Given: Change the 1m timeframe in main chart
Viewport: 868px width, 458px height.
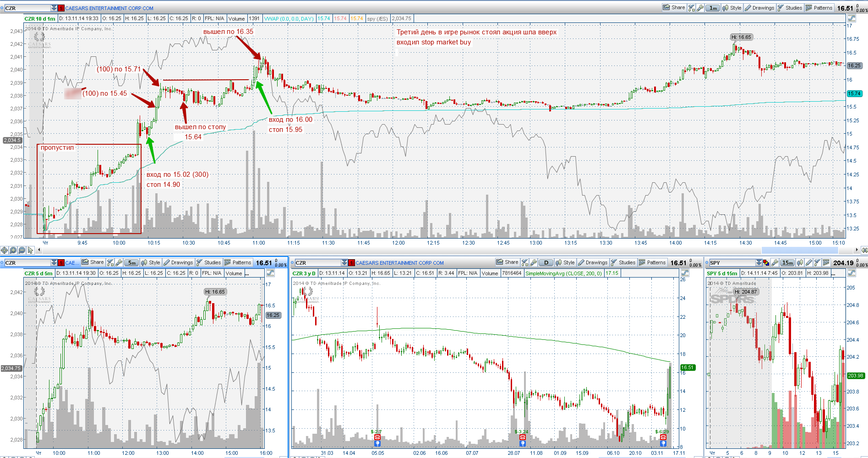Looking at the screenshot, I should click(713, 8).
